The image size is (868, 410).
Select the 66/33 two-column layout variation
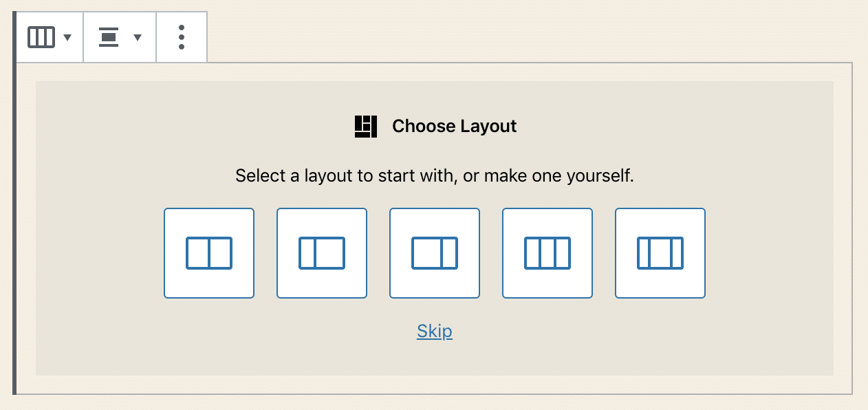click(x=435, y=252)
